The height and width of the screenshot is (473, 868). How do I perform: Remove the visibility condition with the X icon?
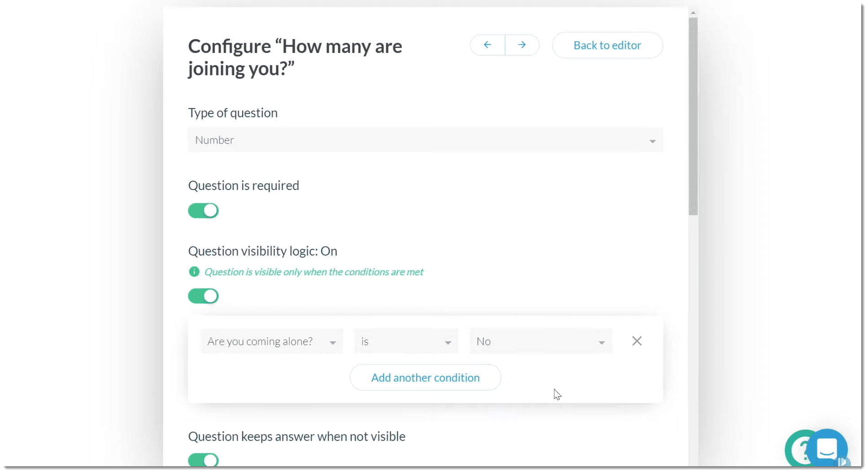637,341
